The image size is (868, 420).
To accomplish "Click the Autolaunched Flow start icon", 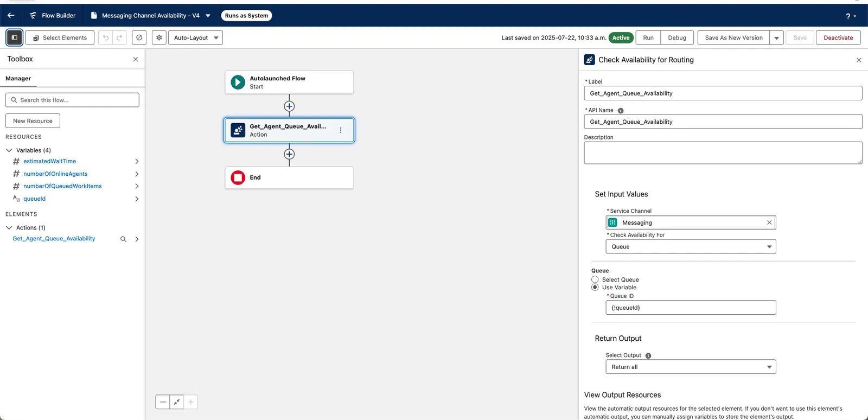I will pos(238,82).
